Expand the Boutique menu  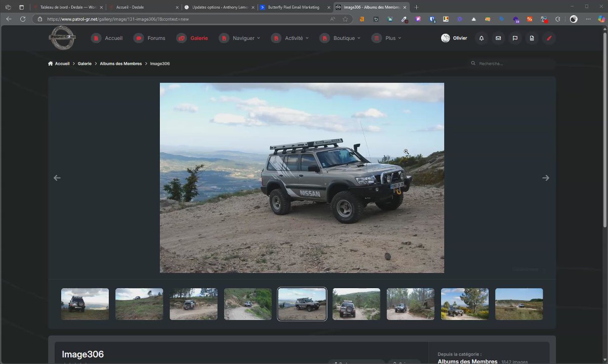point(340,38)
